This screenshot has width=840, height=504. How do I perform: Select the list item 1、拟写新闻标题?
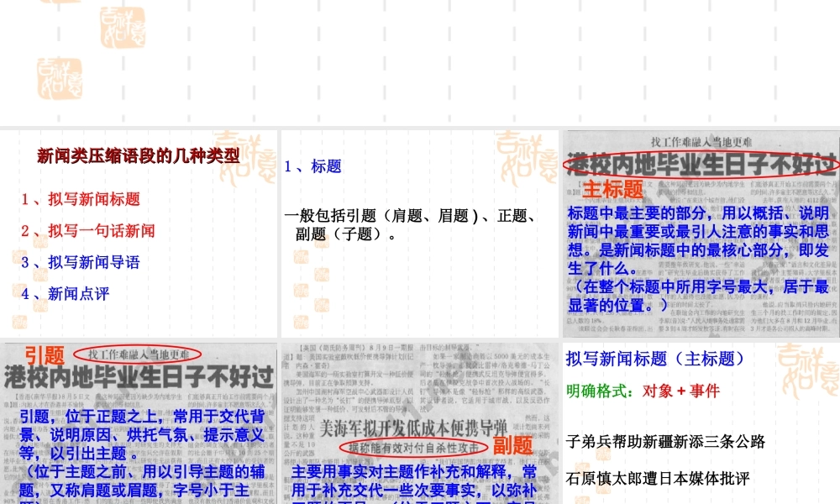(81, 199)
